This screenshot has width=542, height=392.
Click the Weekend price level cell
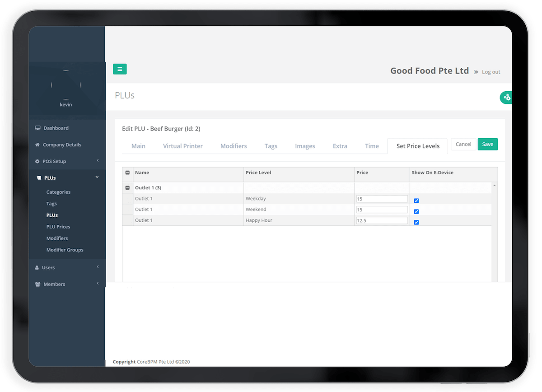[x=299, y=210]
